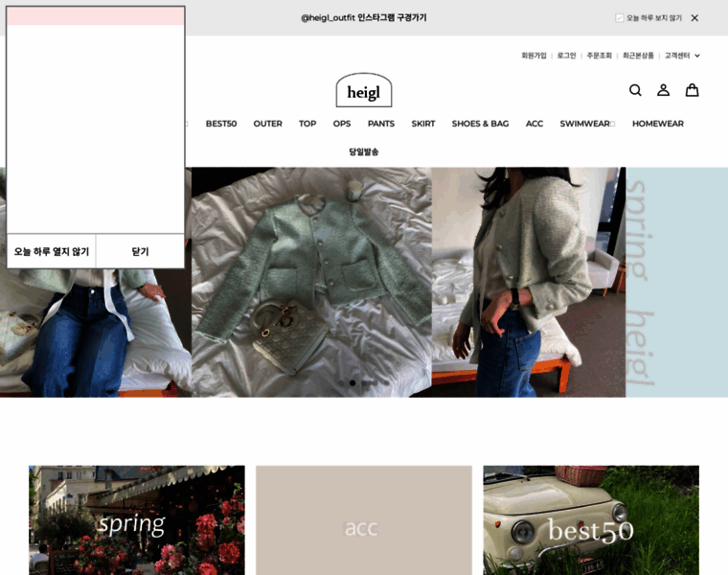Click the heigl logo

(364, 90)
